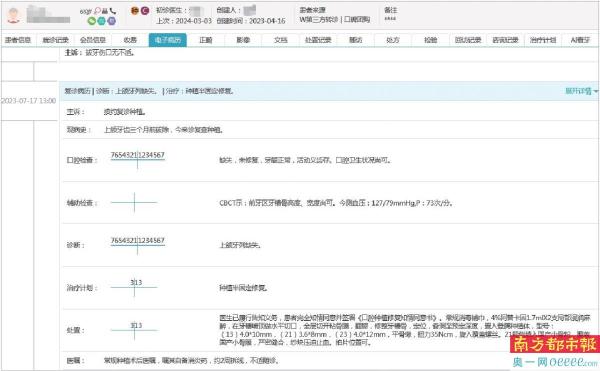Click the 现病史 history text

click(x=163, y=130)
